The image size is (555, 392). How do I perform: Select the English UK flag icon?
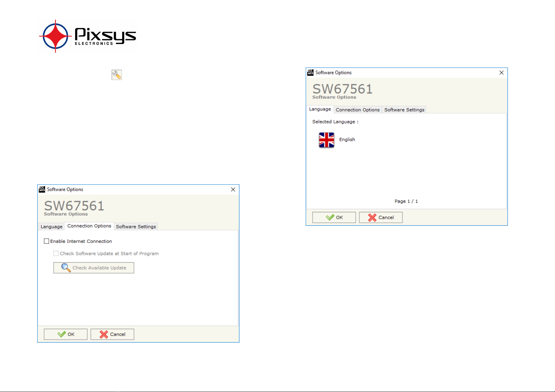coord(326,140)
